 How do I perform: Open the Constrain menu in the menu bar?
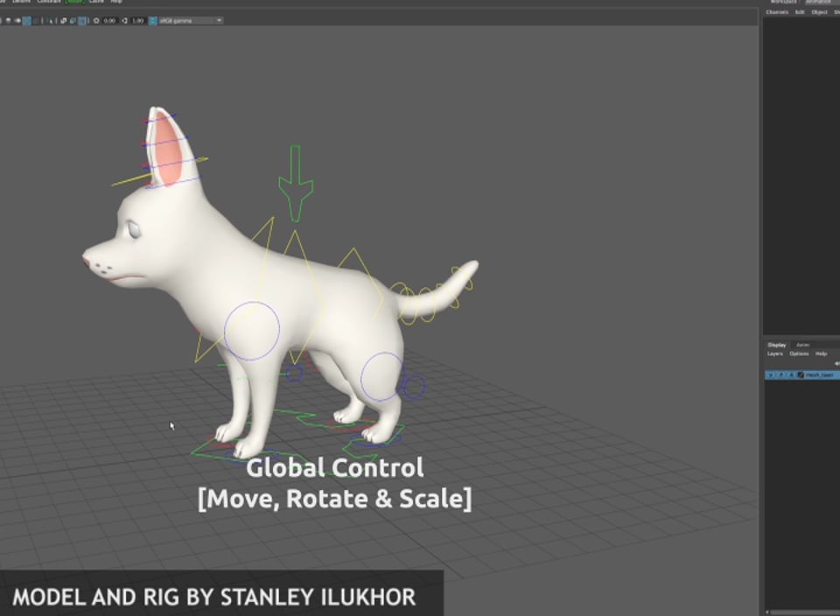point(49,2)
